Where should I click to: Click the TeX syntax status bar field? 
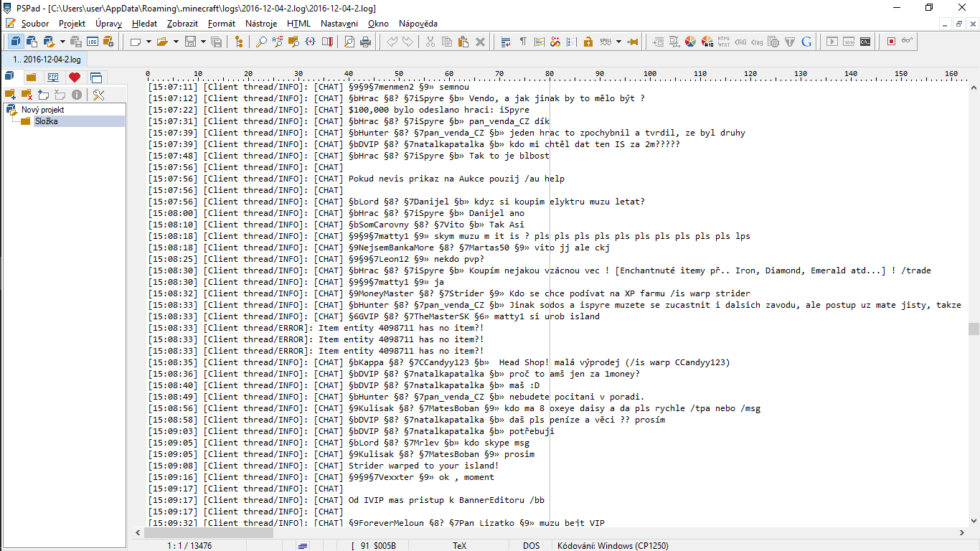[x=459, y=545]
